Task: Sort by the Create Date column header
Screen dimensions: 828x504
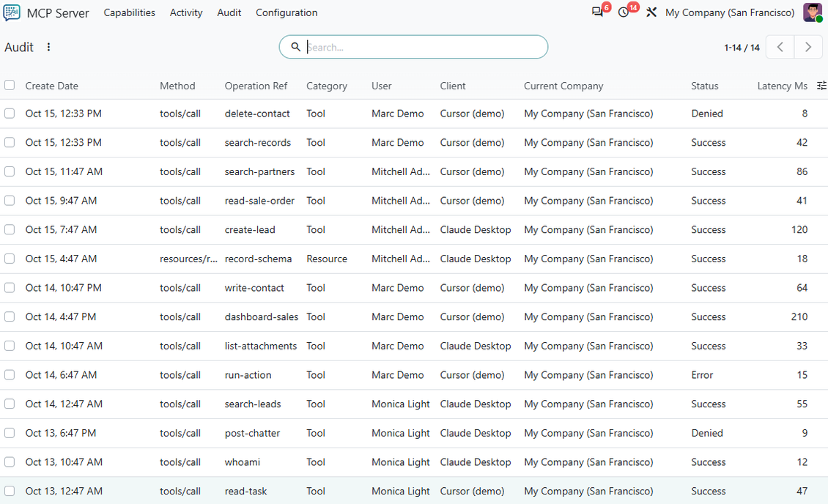Action: pos(52,86)
